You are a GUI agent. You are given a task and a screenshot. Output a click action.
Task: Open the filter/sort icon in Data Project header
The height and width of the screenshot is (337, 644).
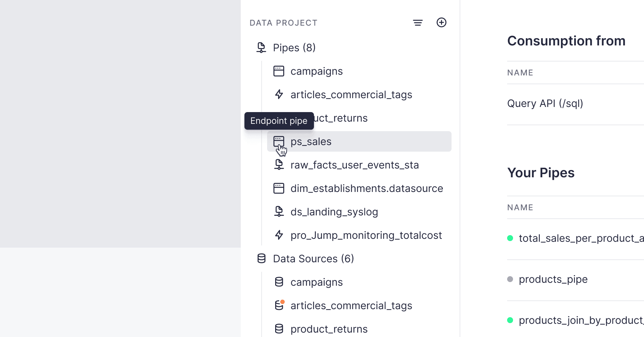[418, 23]
